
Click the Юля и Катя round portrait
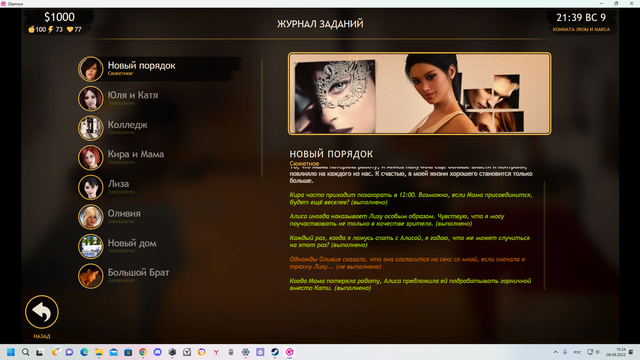91,98
